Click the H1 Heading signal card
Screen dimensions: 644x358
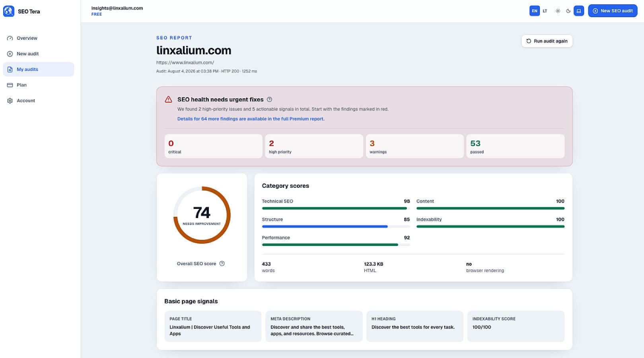[x=415, y=326]
